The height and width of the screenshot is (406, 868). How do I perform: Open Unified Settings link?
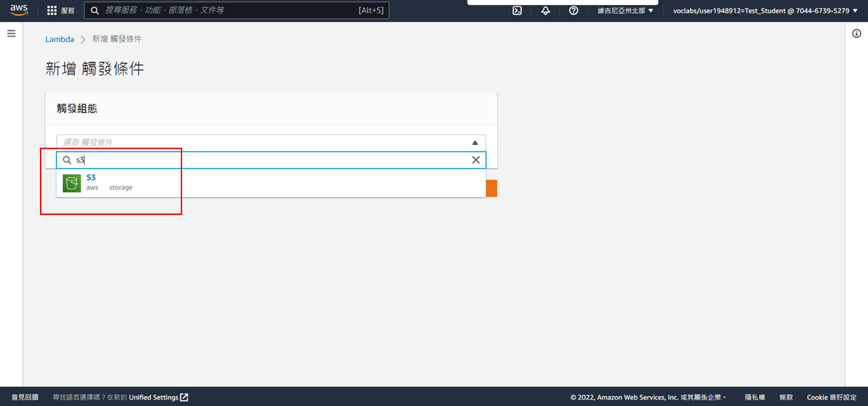[158, 397]
